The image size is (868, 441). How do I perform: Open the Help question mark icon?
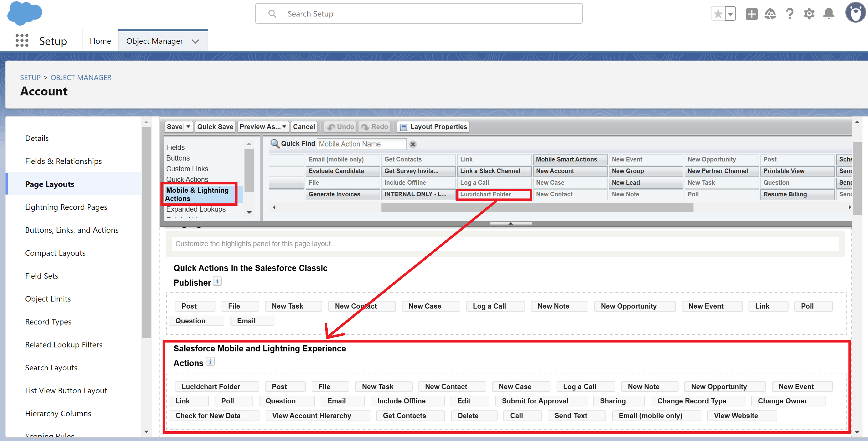(789, 14)
